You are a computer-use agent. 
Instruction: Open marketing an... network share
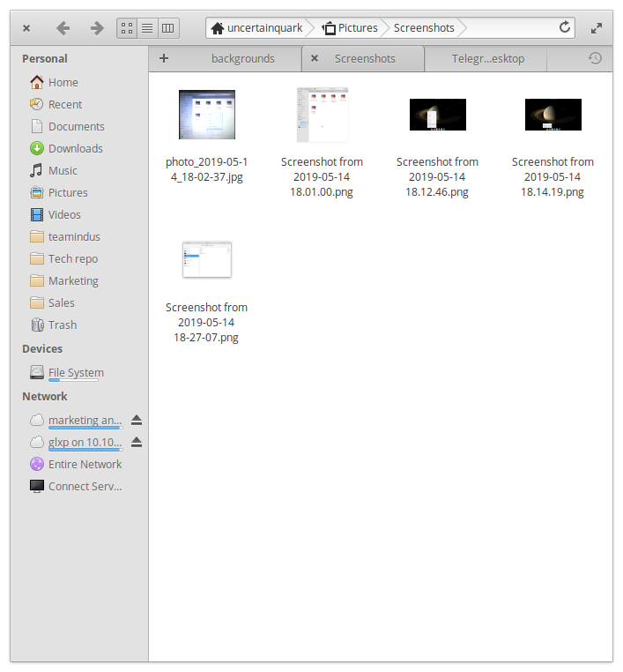[x=76, y=421]
